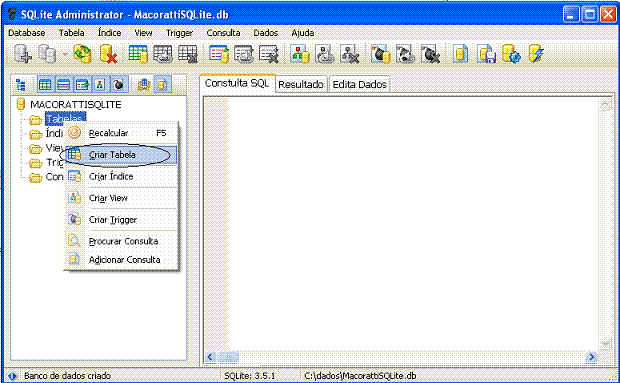Image resolution: width=620 pixels, height=383 pixels.
Task: Choose Procurar Consulta in the context menu
Action: [121, 241]
